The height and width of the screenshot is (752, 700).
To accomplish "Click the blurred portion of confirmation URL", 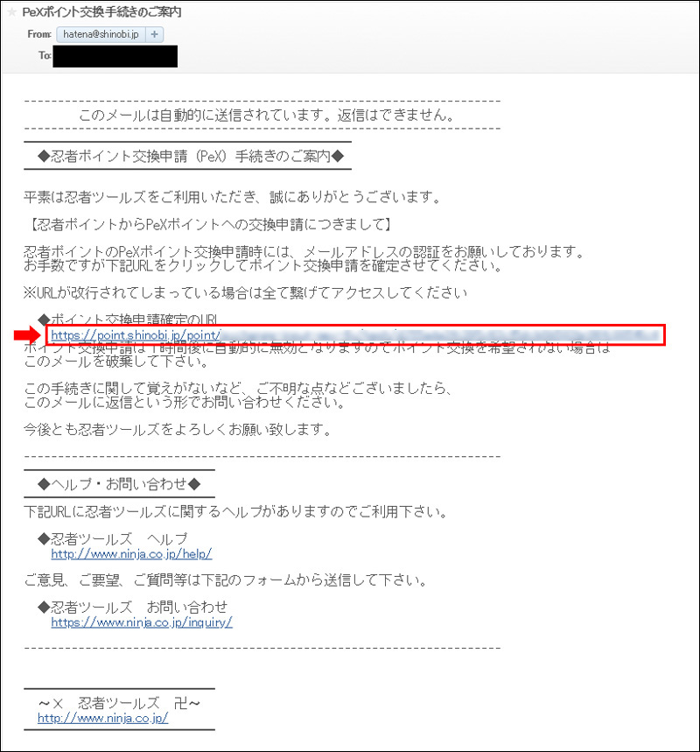I will [441, 335].
